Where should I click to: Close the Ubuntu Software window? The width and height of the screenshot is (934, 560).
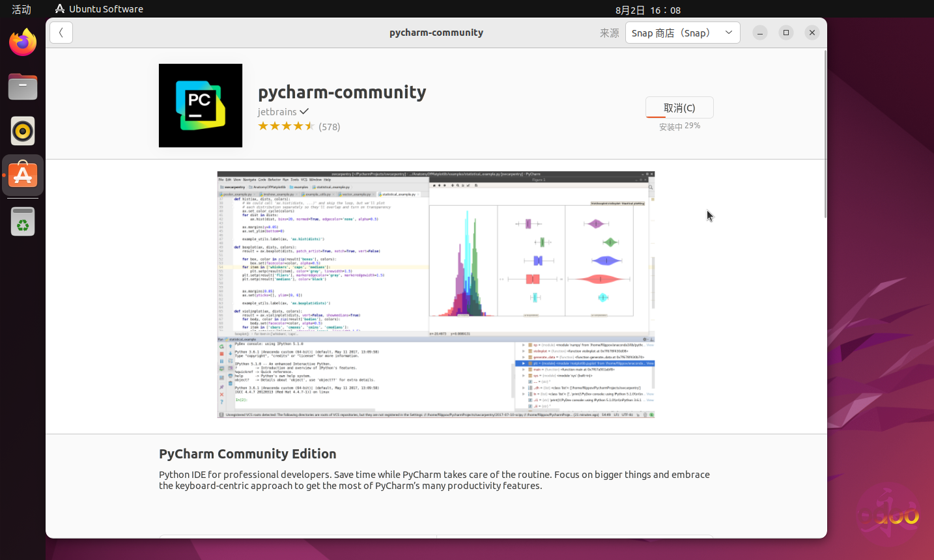point(812,33)
